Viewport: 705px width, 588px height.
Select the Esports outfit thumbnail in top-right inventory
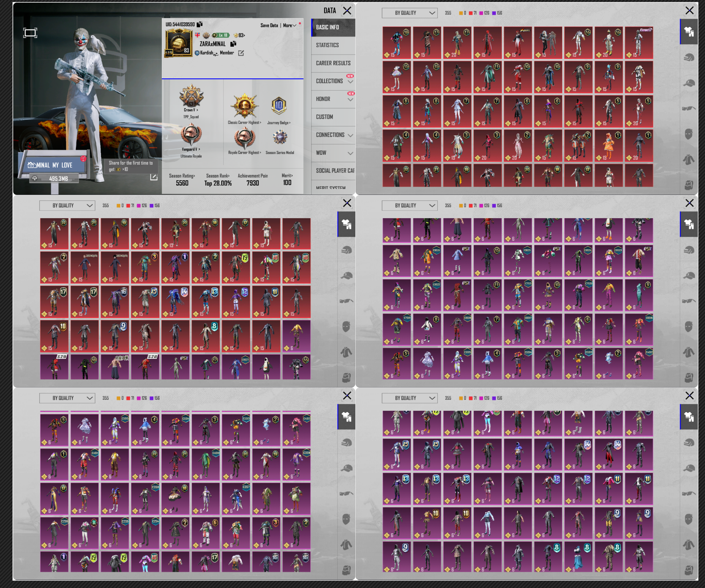[639, 43]
